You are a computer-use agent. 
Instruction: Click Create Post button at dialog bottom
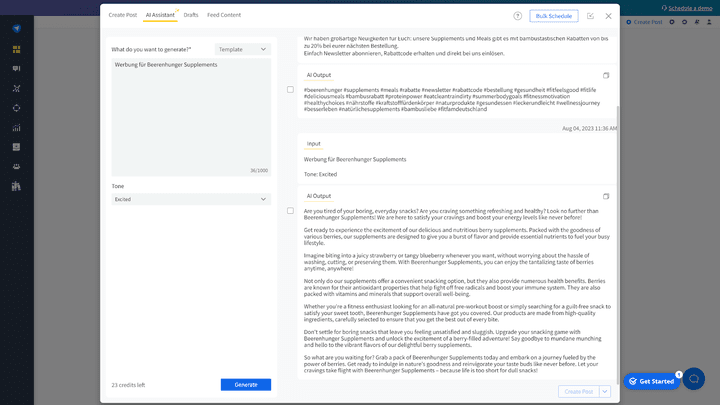tap(579, 392)
